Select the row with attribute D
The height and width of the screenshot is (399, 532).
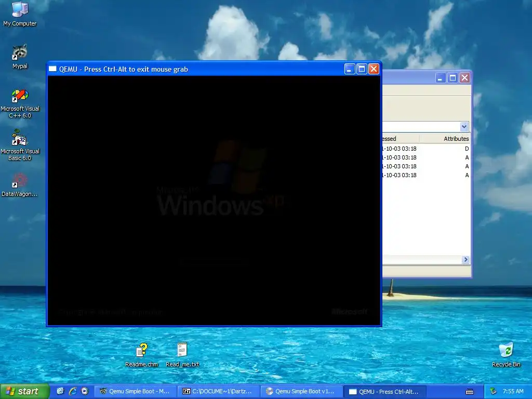(x=427, y=149)
